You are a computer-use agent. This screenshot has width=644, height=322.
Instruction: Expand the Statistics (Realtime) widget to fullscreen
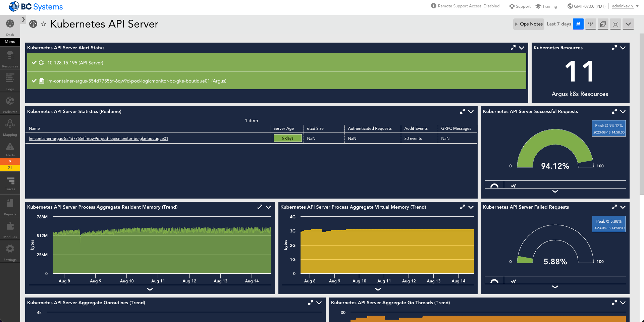(463, 111)
